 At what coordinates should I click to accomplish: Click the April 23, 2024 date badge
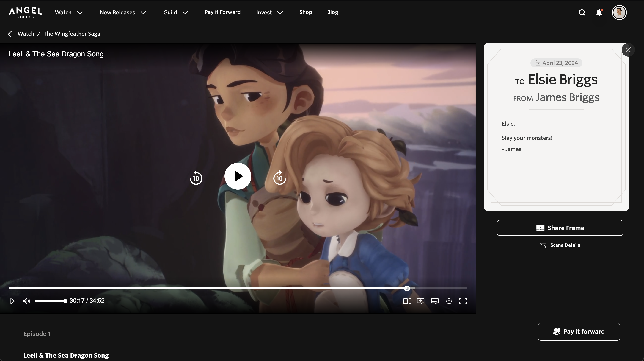tap(556, 63)
